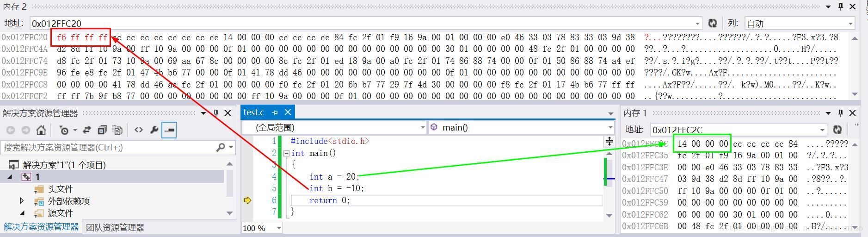Expand the 外部依赖项 node
The image size is (868, 237).
(x=21, y=201)
